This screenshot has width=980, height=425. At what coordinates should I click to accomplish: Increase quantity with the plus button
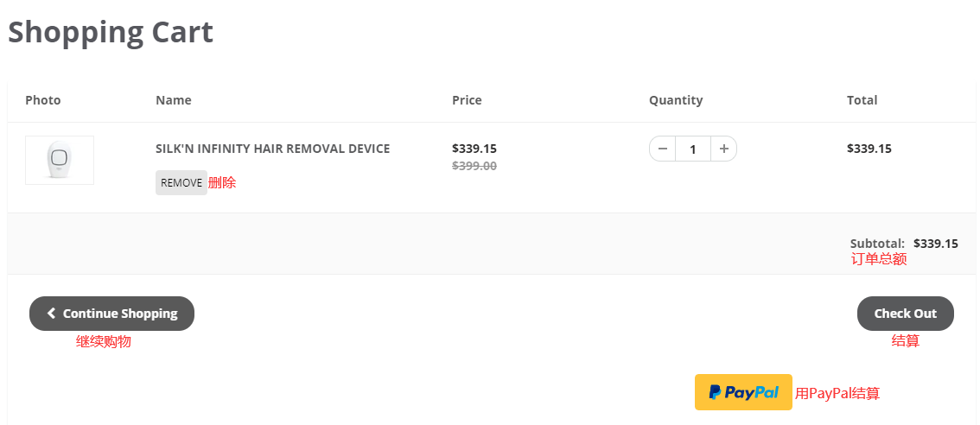(724, 149)
